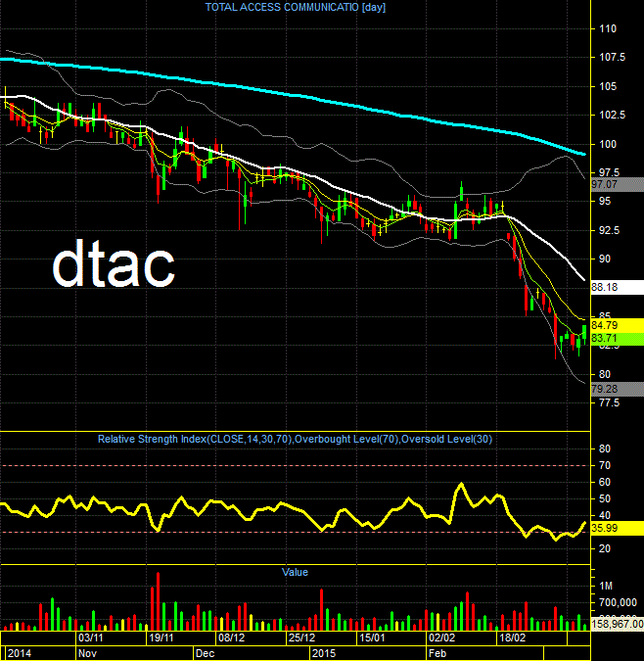This screenshot has height=661, width=644.
Task: Click the Relative Strength Index indicator title
Action: pyautogui.click(x=295, y=440)
